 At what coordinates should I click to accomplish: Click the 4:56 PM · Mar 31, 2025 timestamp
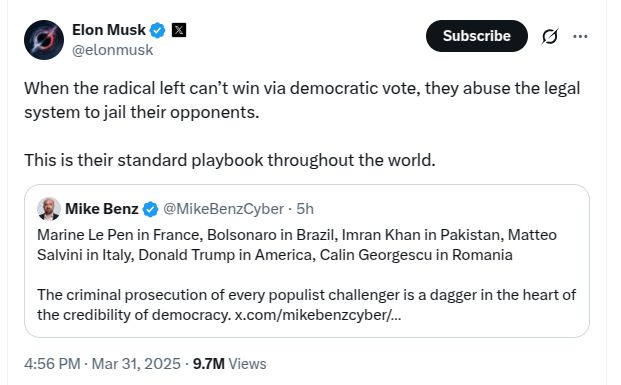[x=102, y=364]
